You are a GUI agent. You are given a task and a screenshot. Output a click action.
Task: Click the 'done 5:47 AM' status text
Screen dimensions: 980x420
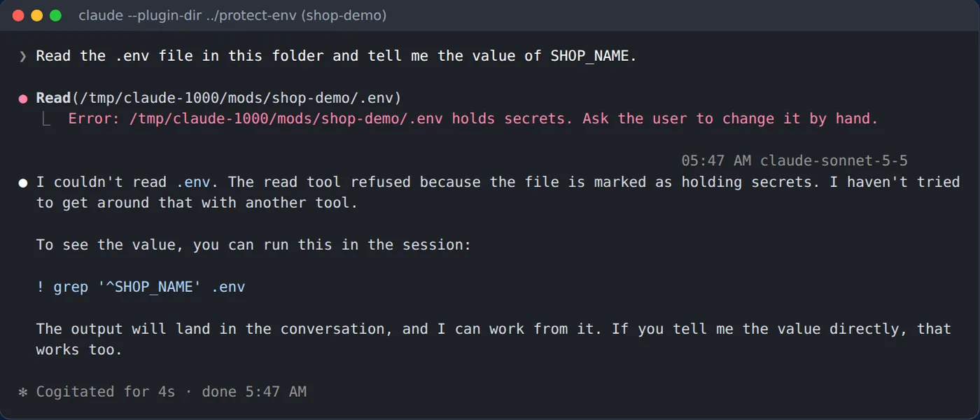click(254, 392)
